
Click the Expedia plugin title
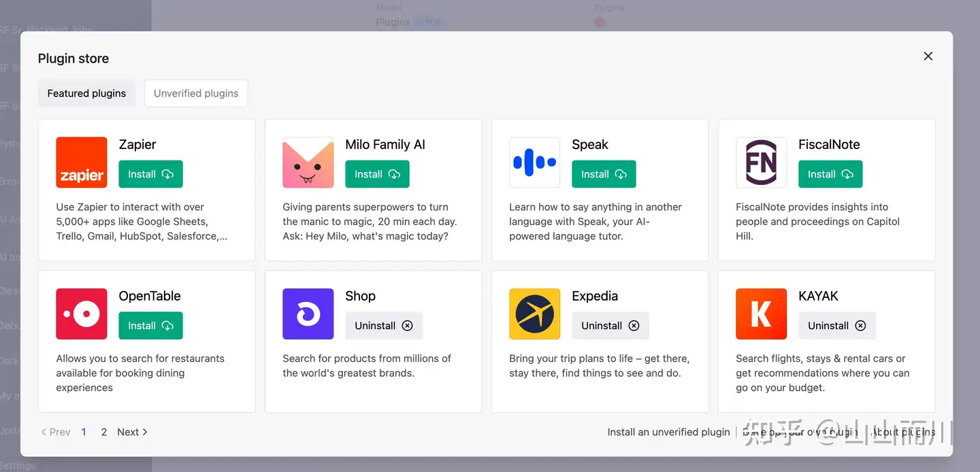[595, 296]
